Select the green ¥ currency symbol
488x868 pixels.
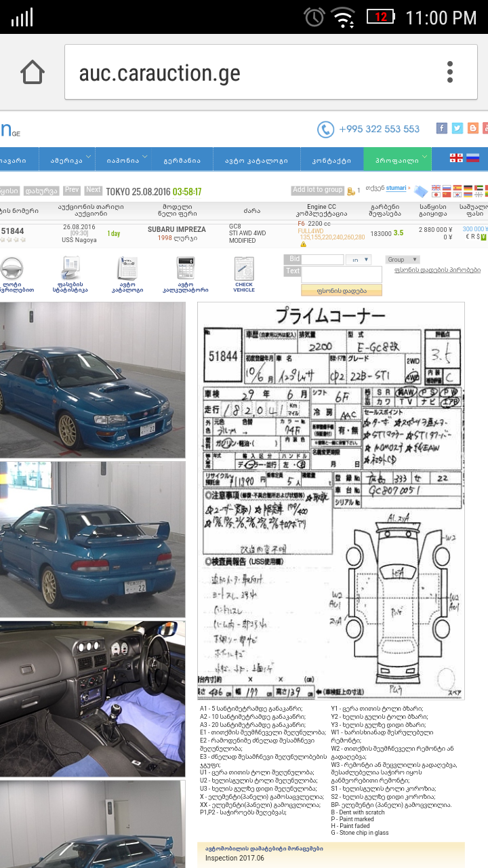(x=483, y=237)
